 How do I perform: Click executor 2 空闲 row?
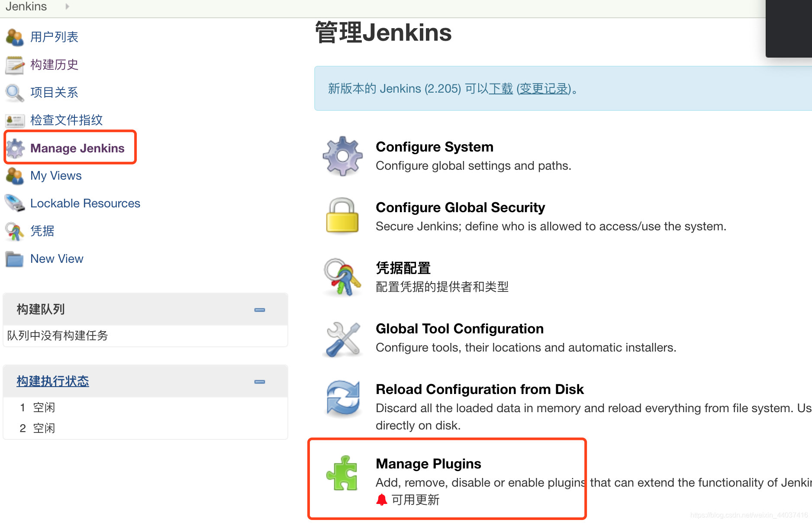coord(145,428)
